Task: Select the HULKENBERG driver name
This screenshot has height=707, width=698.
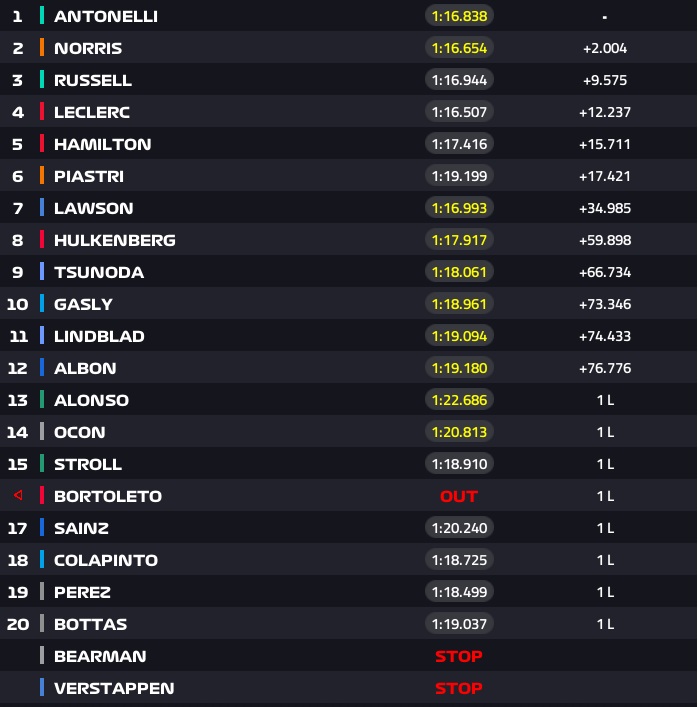Action: point(115,240)
